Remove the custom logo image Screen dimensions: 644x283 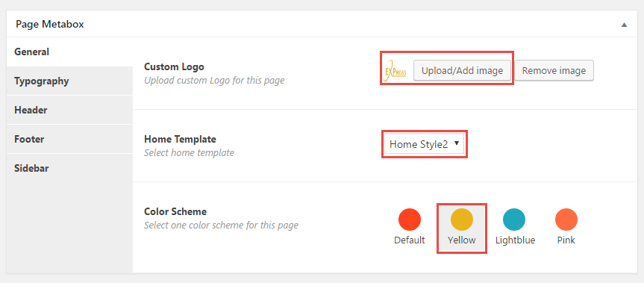pyautogui.click(x=554, y=71)
